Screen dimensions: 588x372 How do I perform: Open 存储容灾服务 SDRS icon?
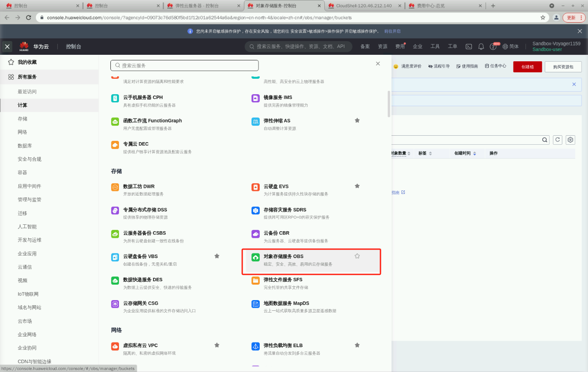[255, 211]
